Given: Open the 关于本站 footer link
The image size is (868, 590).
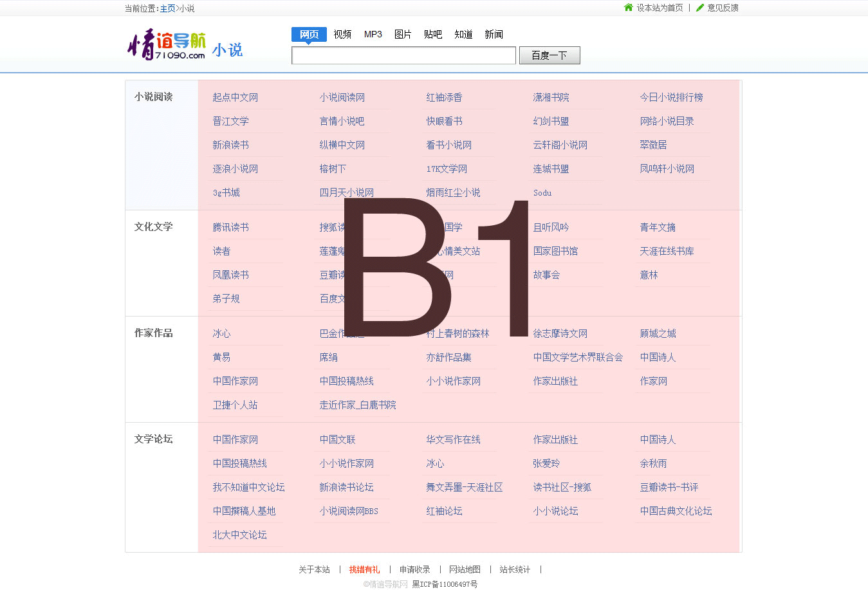Looking at the screenshot, I should (314, 569).
